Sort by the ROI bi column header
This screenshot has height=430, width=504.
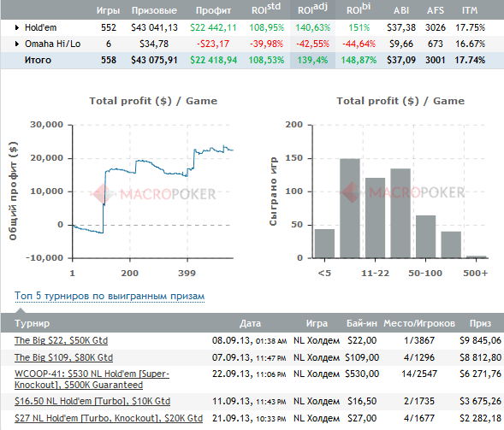(359, 9)
